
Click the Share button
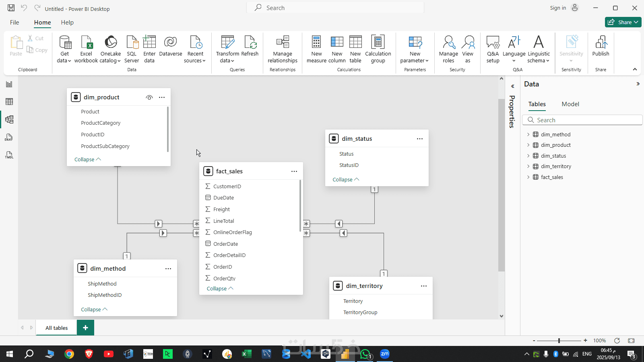click(x=623, y=22)
